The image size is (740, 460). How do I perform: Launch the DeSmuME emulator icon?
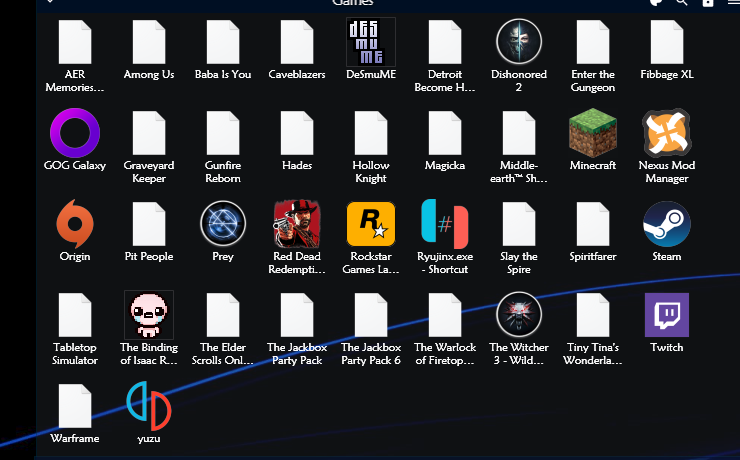[371, 42]
